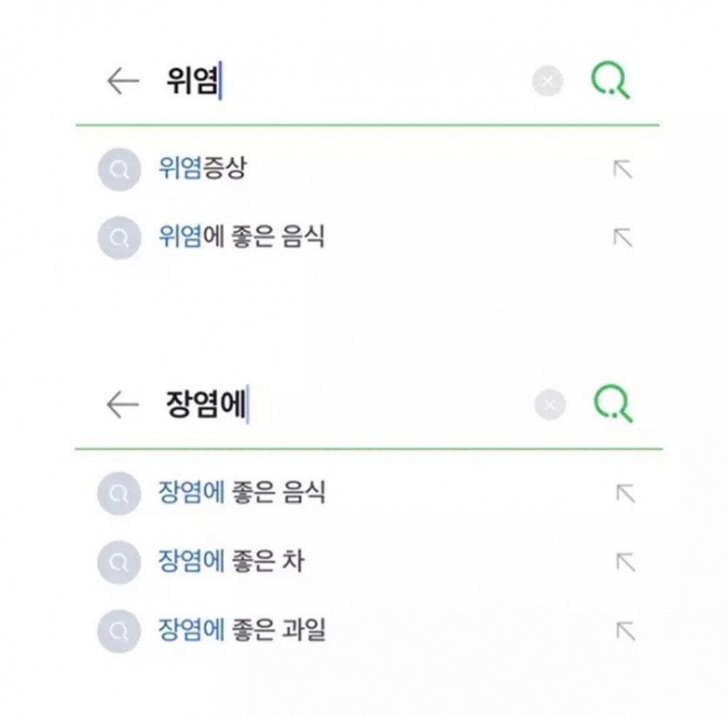The width and height of the screenshot is (728, 716).
Task: Tap the insert arrow for '장염에 좋은 차'
Action: pos(625,562)
